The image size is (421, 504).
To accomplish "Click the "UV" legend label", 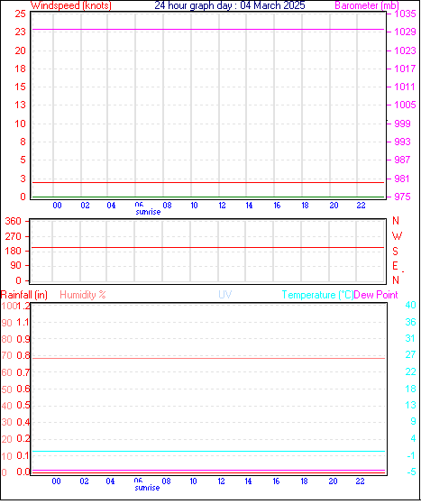I will click(225, 295).
